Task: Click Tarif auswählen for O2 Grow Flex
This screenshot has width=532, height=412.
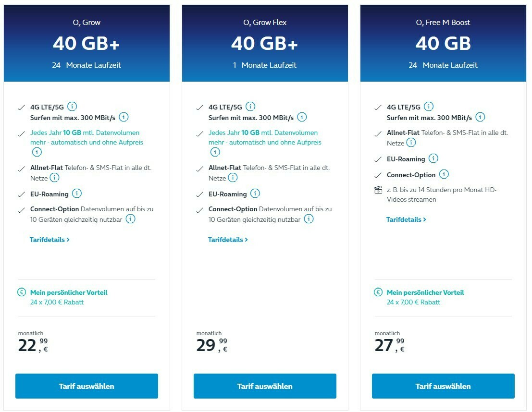Action: (265, 386)
